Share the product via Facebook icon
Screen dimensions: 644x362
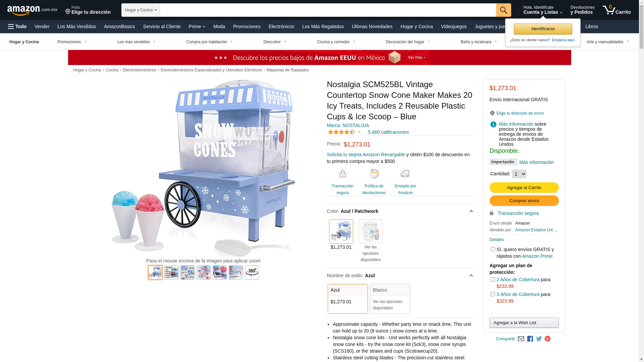click(x=530, y=339)
